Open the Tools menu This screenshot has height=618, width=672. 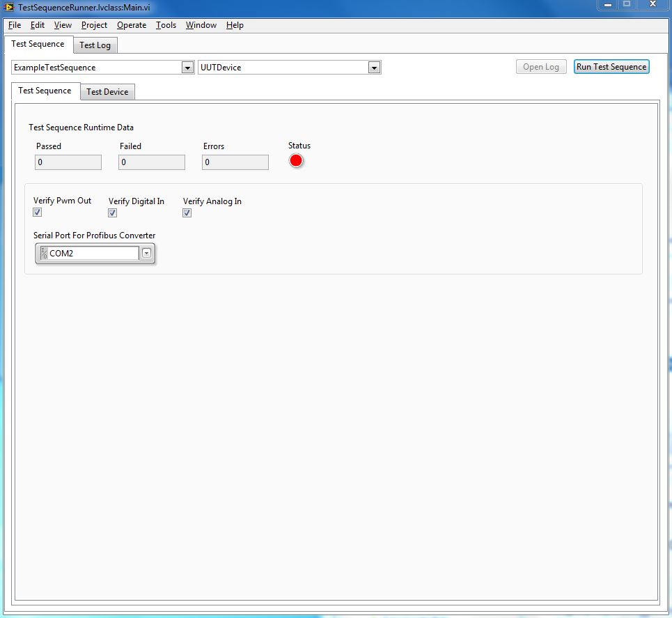coord(166,25)
